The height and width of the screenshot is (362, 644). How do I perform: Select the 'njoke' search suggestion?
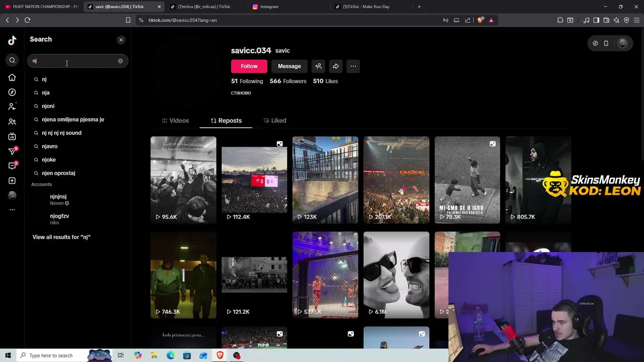click(x=77, y=159)
